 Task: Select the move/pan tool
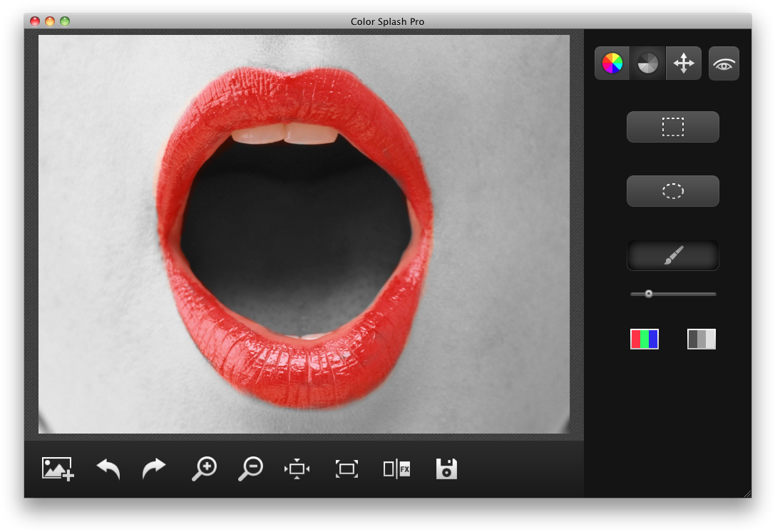click(x=683, y=63)
